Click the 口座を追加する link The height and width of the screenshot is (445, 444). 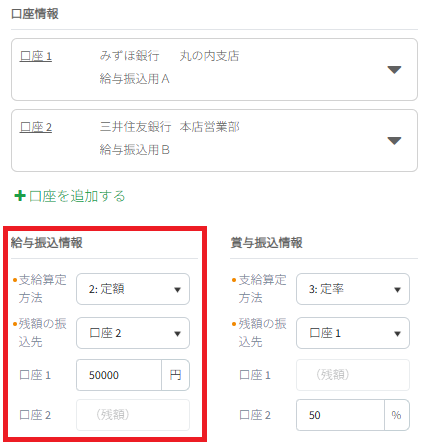pos(77,196)
